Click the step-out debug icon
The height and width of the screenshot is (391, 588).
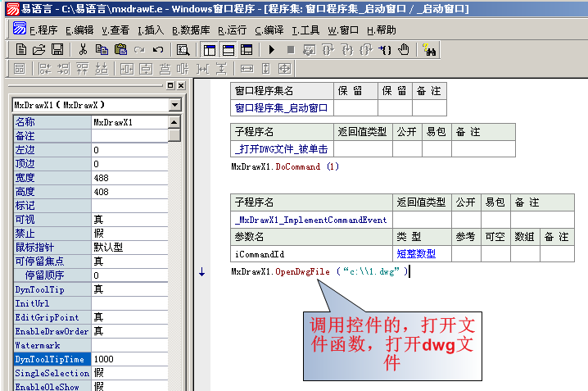pyautogui.click(x=365, y=49)
